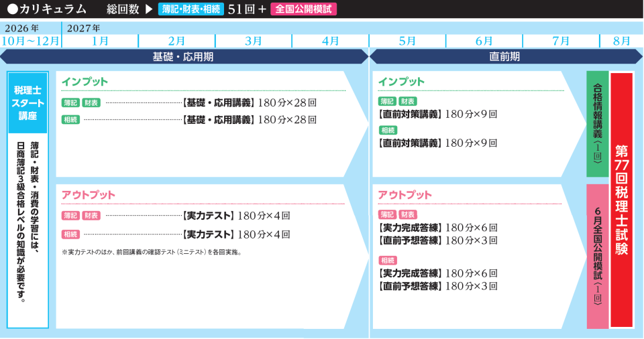This screenshot has width=644, height=339.
Task: Click the 2027年 year label
Action: 83,28
